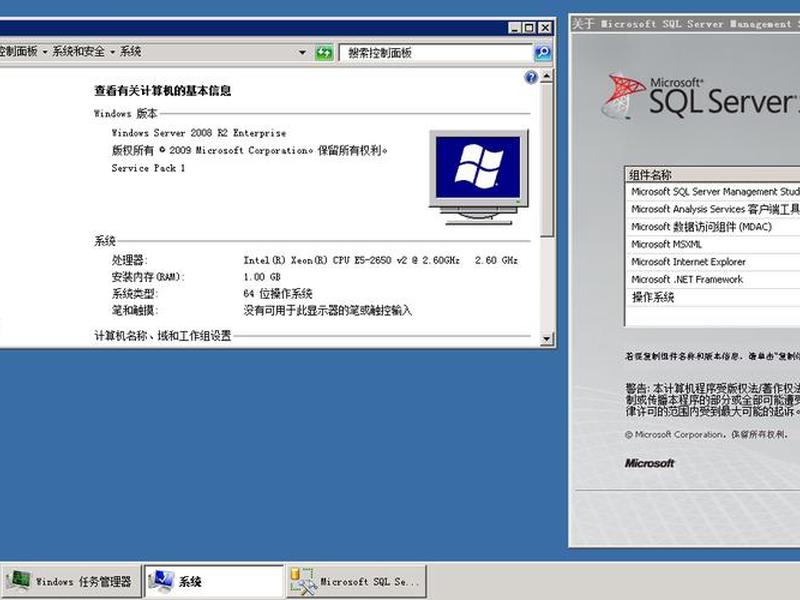Screen dimensions: 800x600
Task: Switch to 系统 taskbar button
Action: tap(214, 581)
